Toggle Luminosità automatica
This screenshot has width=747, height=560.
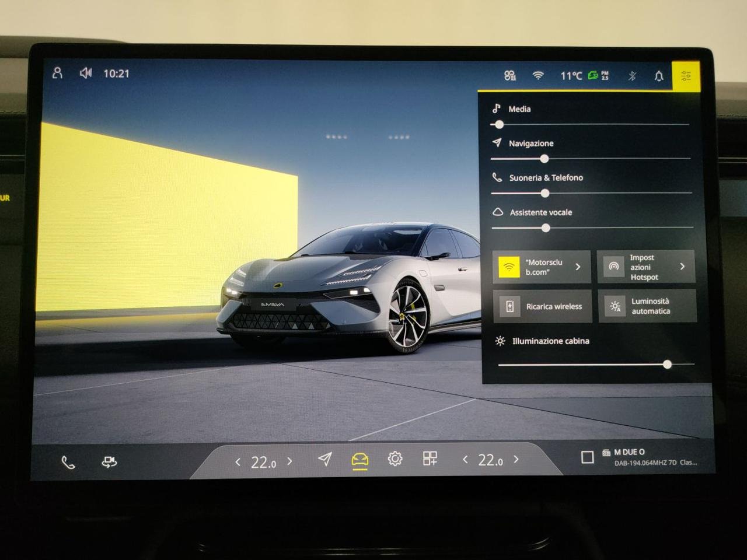(647, 306)
